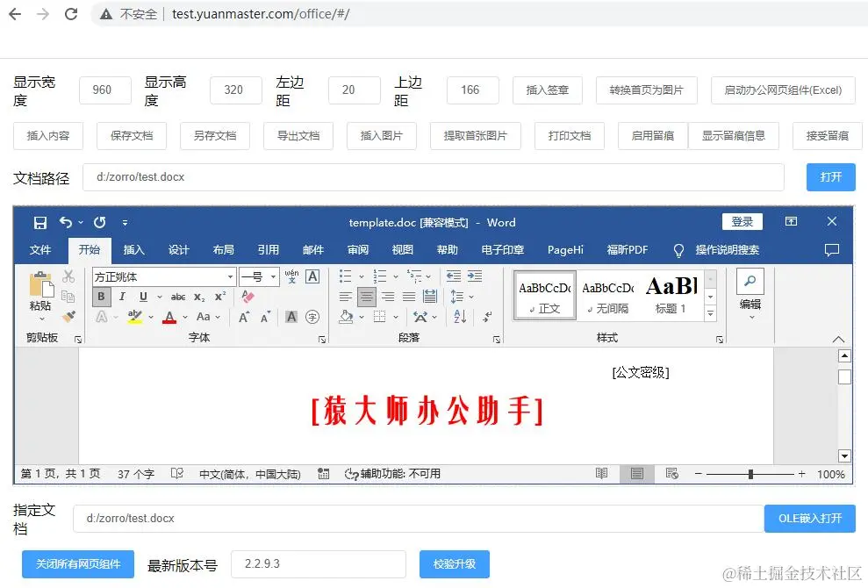Select the yellow Text Highlight Color tool

click(x=133, y=317)
